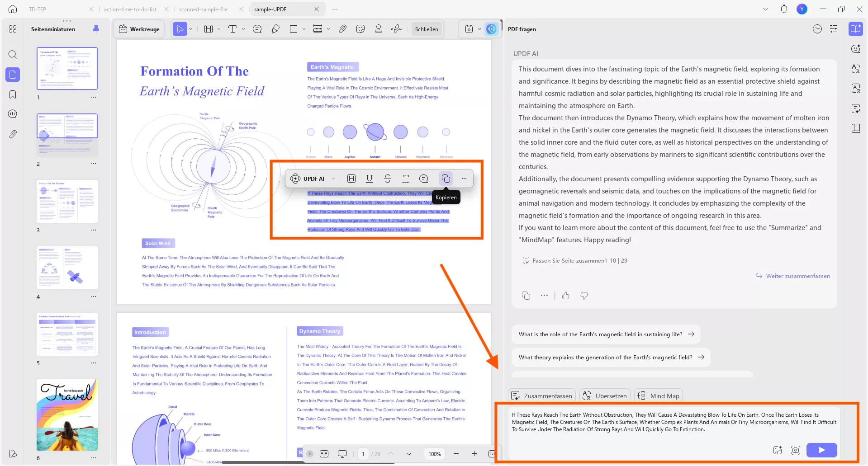Open the user account avatar
Image resolution: width=868 pixels, height=466 pixels.
(802, 9)
